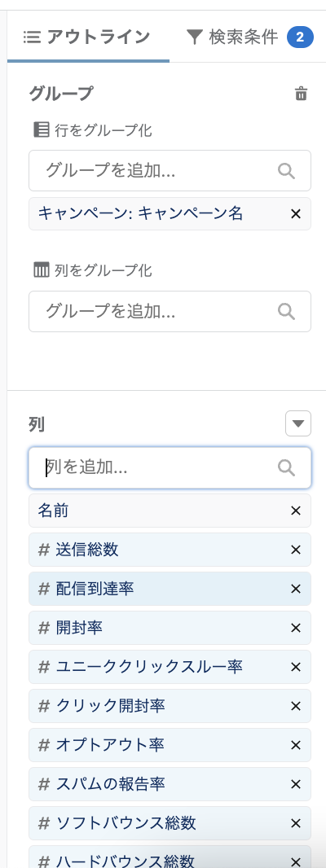Image resolution: width=326 pixels, height=868 pixels.
Task: Remove the キャンペーン名 row grouping
Action: [296, 213]
